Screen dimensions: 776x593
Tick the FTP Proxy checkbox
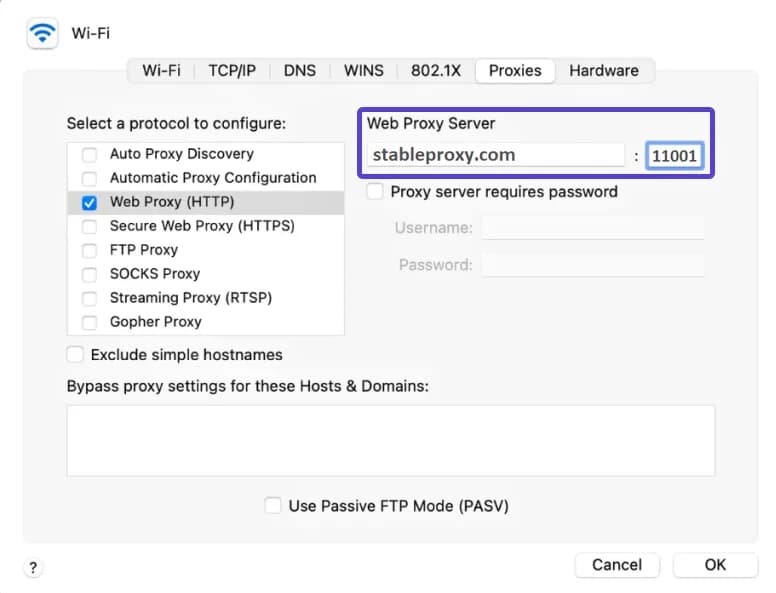[90, 250]
